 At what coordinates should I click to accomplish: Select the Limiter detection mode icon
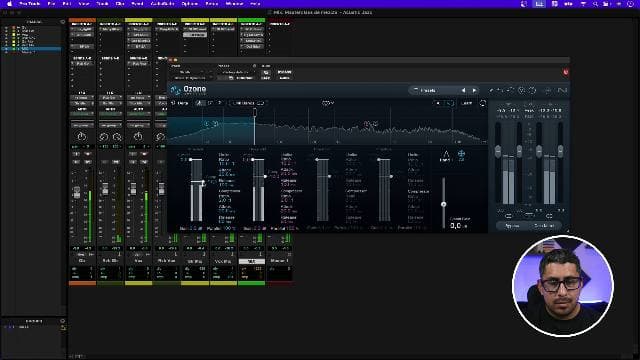pos(446,156)
